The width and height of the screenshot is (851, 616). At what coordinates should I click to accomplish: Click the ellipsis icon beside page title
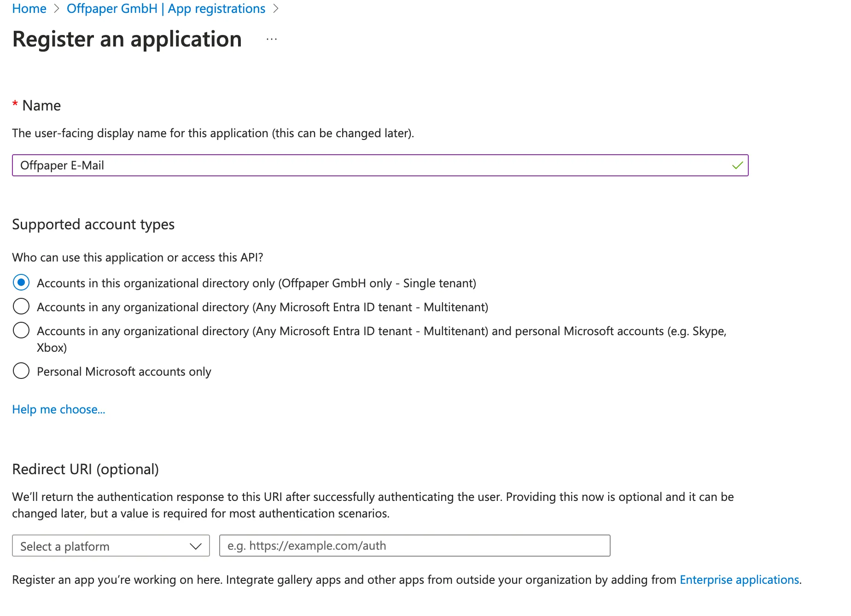pos(272,40)
